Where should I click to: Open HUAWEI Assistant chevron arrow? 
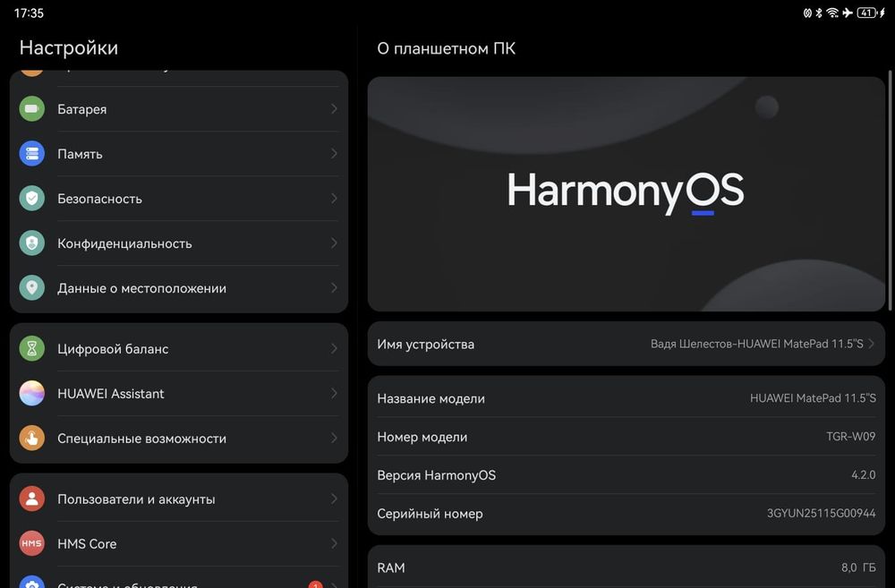pyautogui.click(x=334, y=393)
